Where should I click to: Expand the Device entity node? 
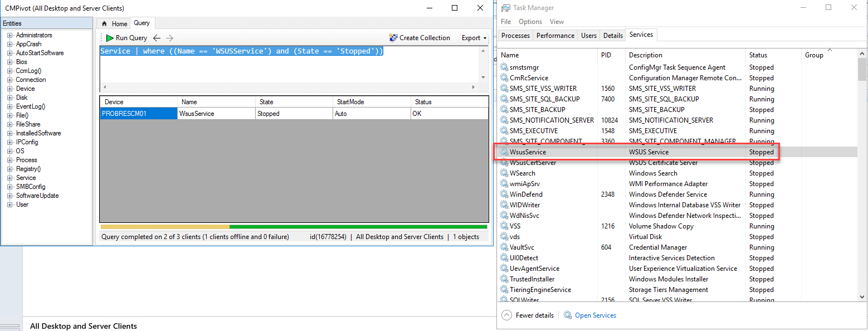pyautogui.click(x=10, y=89)
